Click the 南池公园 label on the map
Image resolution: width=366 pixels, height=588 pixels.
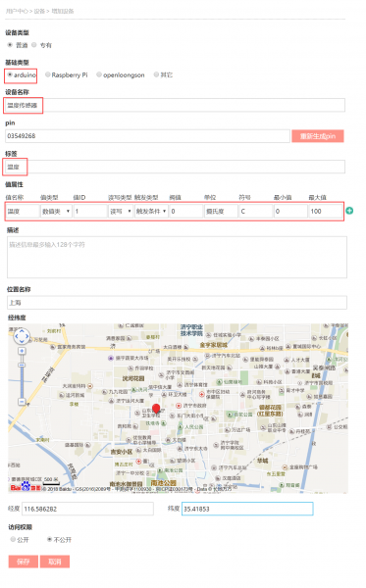point(163,483)
